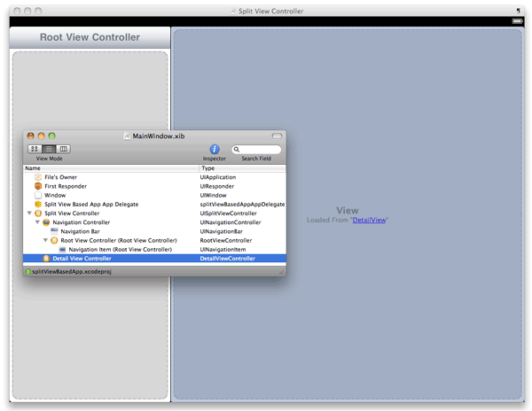Select File's Owner cube icon
This screenshot has height=411, width=532.
38,177
